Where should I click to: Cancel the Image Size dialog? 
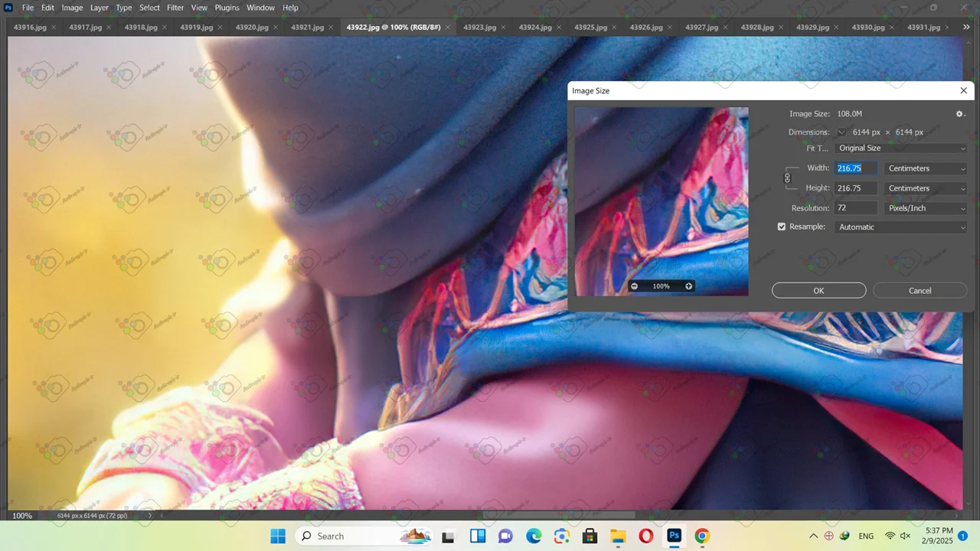(x=920, y=291)
